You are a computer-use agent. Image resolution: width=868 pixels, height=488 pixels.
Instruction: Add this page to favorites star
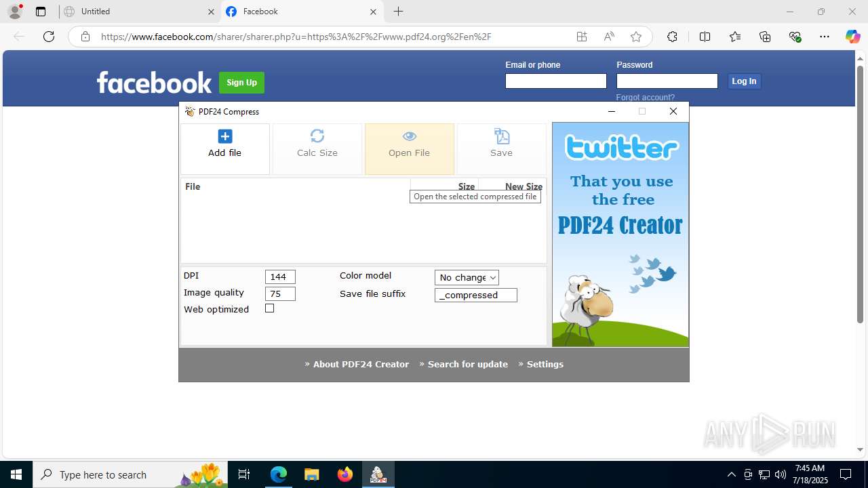point(636,37)
